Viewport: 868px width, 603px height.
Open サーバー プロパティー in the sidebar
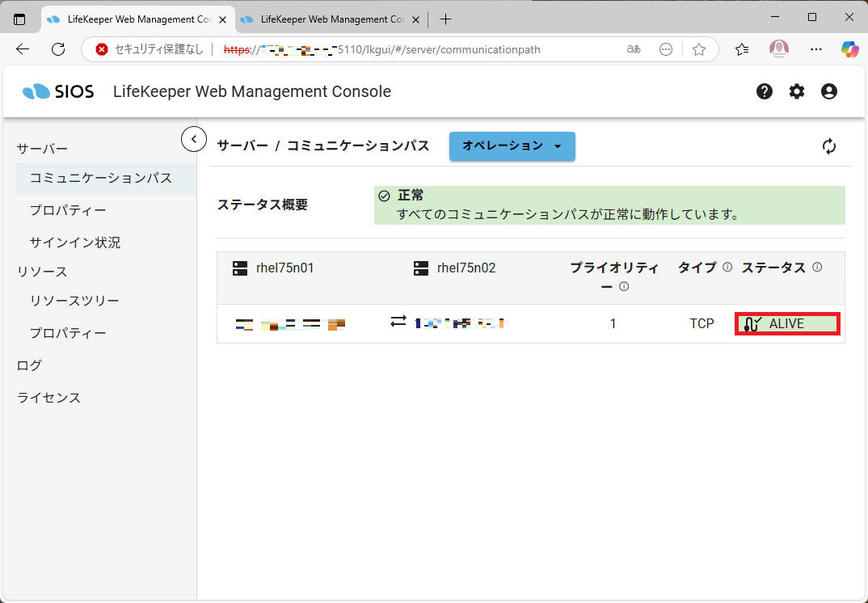click(x=68, y=210)
